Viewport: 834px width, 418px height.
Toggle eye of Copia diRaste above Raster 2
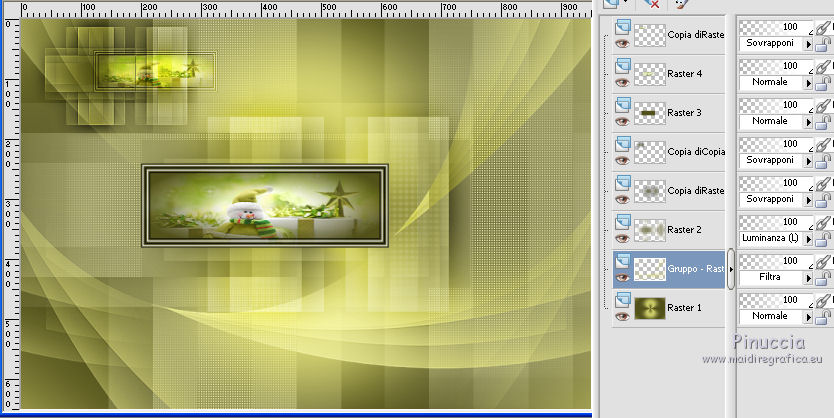(x=622, y=199)
